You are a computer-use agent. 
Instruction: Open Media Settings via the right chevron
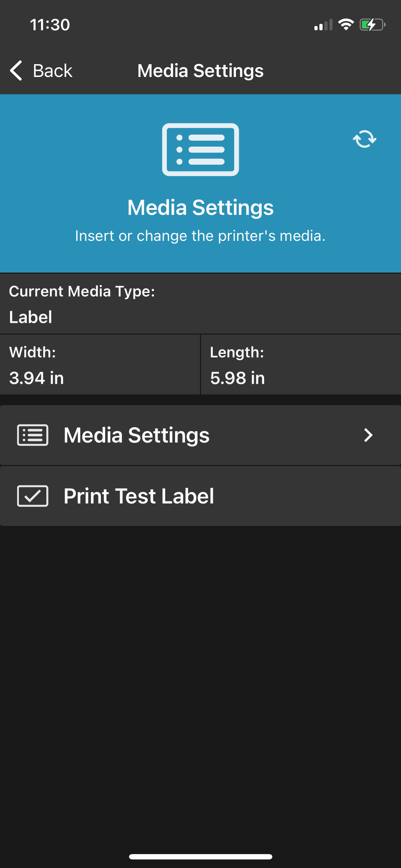coord(368,435)
